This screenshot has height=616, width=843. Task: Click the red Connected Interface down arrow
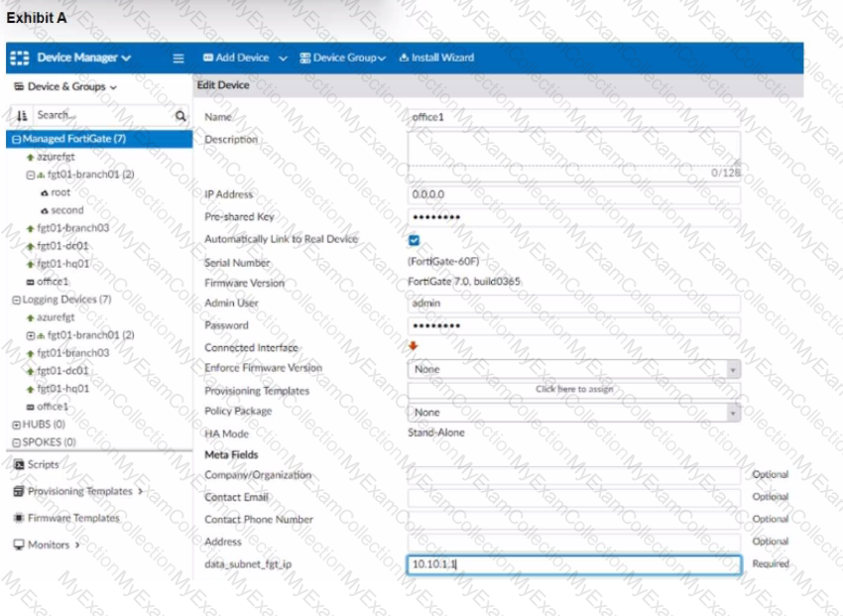point(414,346)
